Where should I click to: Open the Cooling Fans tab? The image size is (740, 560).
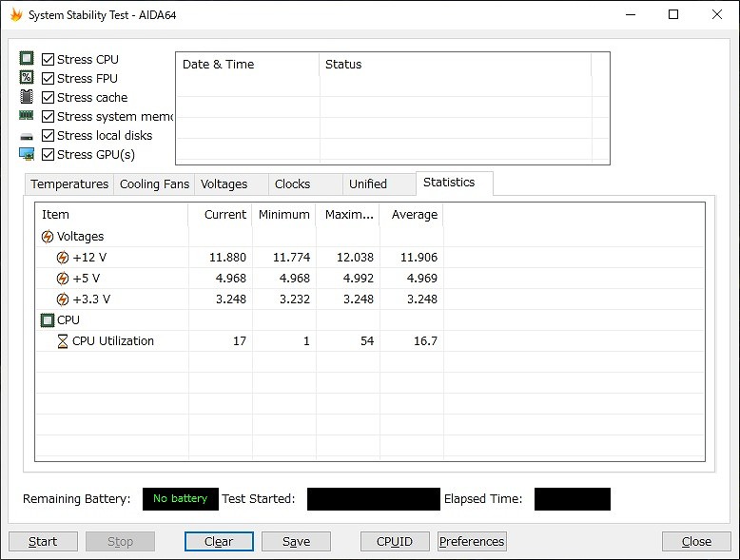click(x=154, y=184)
